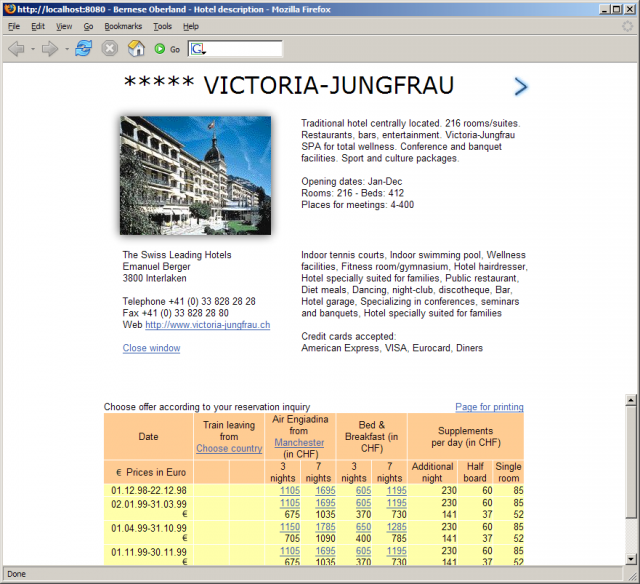Click 1195 B&B price for 01.12.98-22.12.98
Screen dimensions: 640x584
(x=397, y=490)
